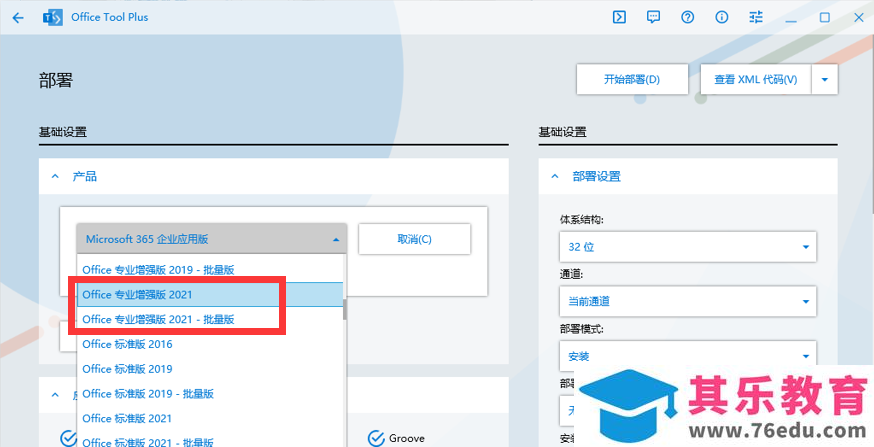
Task: Open the settings sliders icon
Action: click(x=756, y=17)
